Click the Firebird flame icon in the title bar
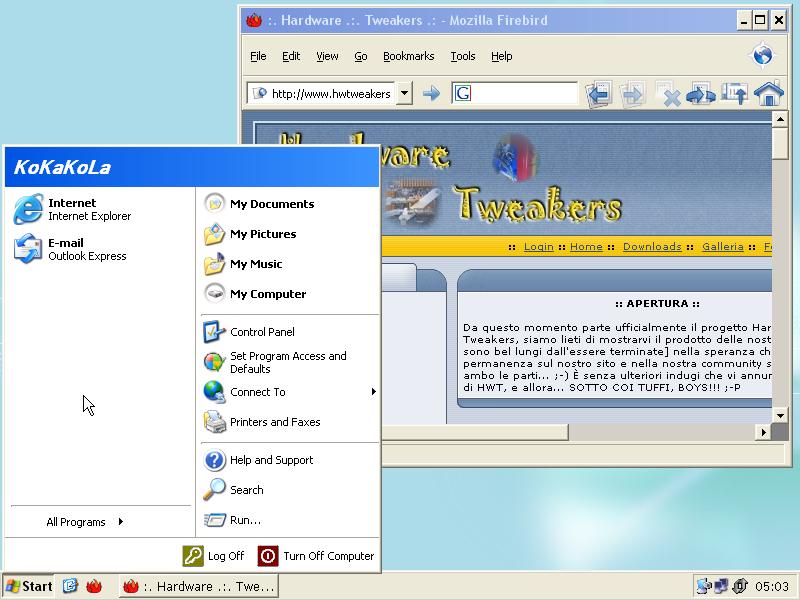 (x=254, y=20)
